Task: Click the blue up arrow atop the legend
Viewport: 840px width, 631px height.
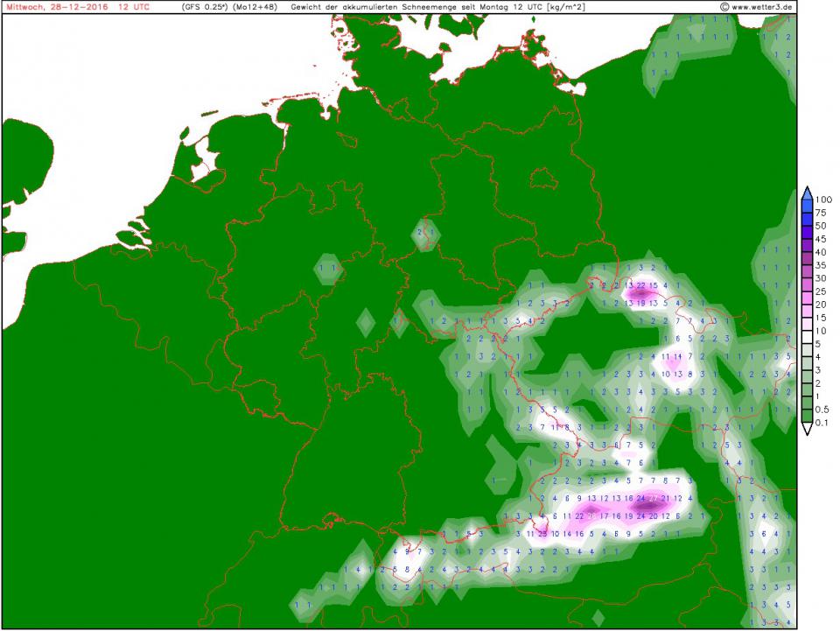Action: tap(807, 193)
